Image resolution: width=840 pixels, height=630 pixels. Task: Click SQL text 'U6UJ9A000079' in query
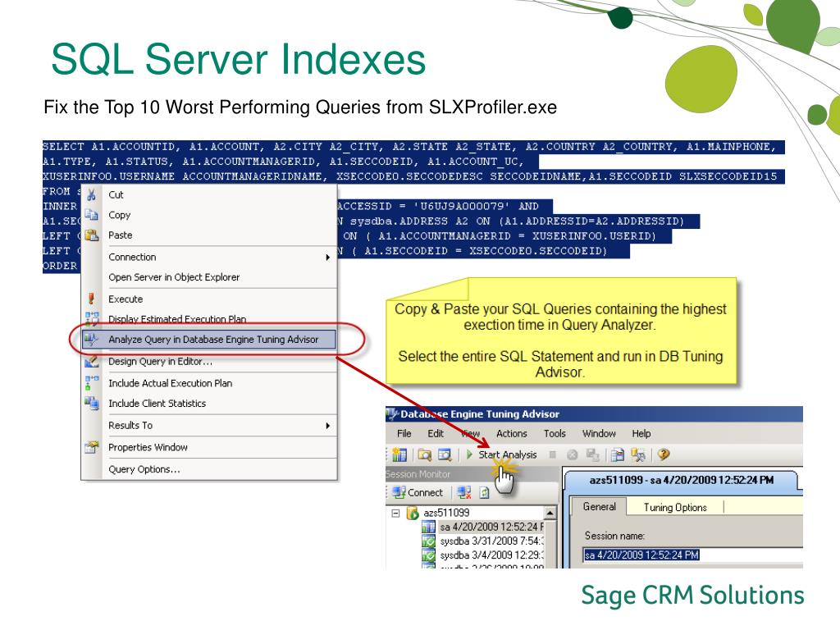pyautogui.click(x=463, y=206)
